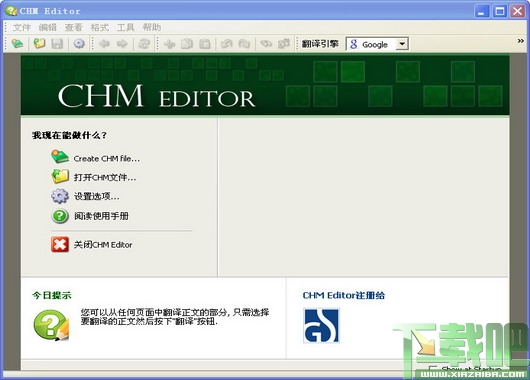
Task: Click the redo toolbar icon
Action: point(244,44)
